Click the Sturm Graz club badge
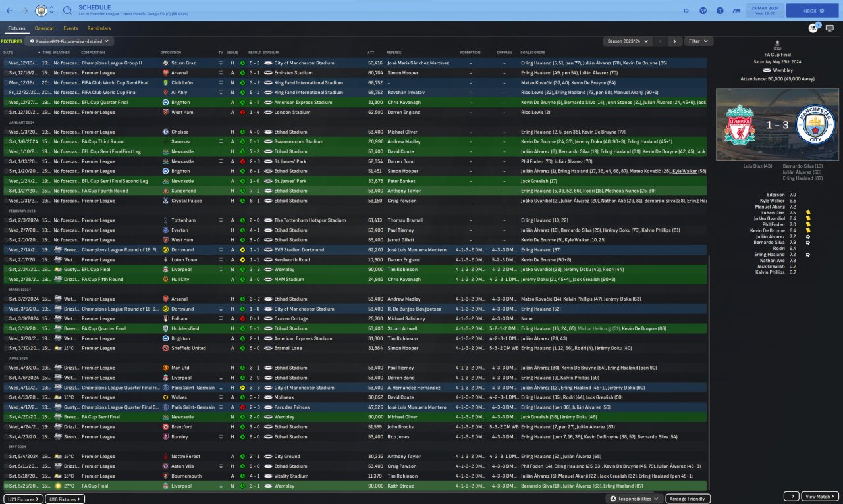The width and height of the screenshot is (843, 504). tap(165, 63)
